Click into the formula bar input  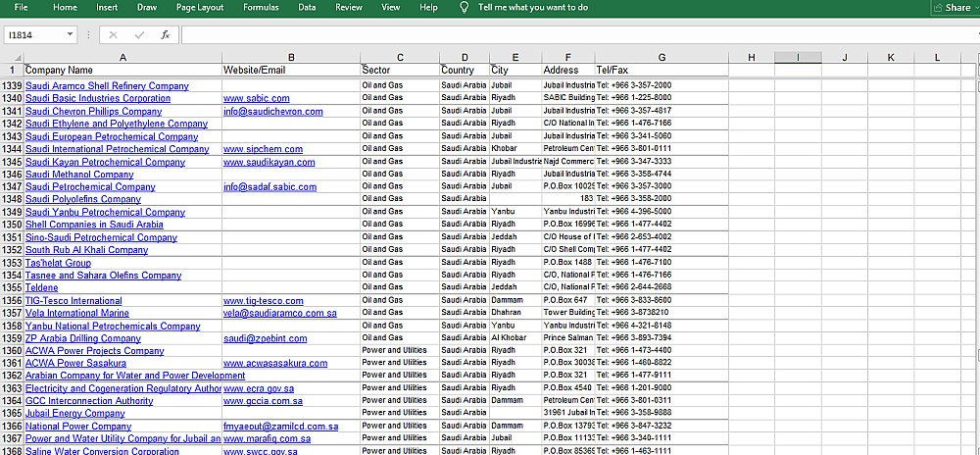(578, 35)
